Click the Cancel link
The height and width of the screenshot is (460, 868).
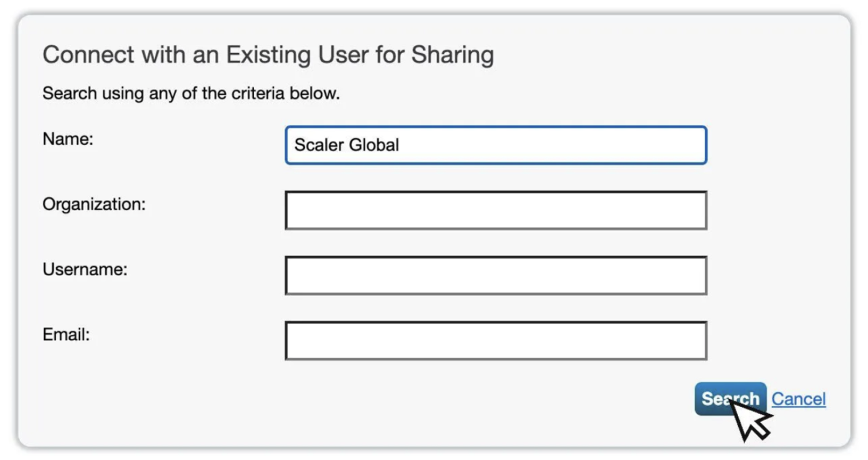[x=798, y=399]
